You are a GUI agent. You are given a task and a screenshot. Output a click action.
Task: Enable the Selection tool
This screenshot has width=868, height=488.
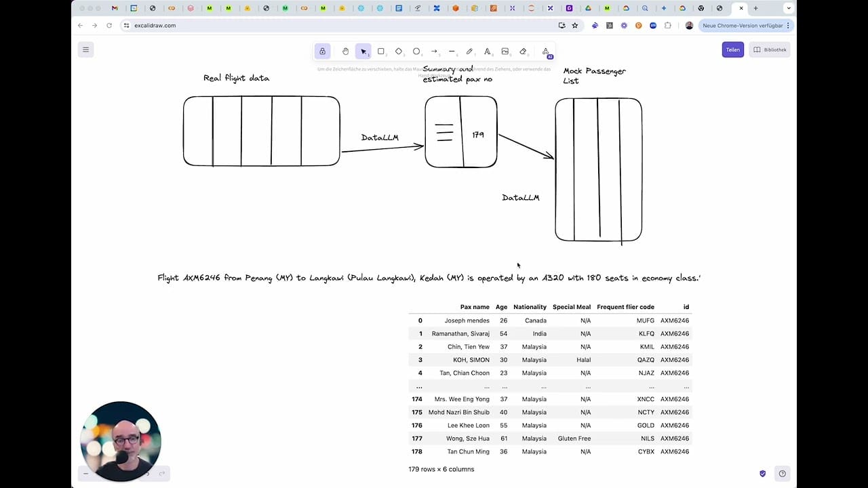point(363,51)
